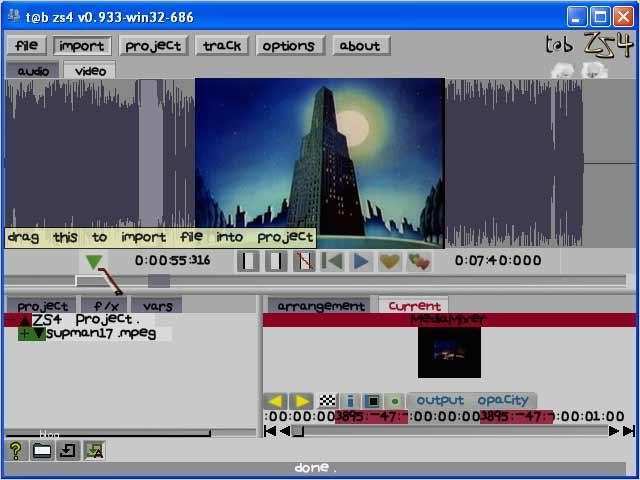The height and width of the screenshot is (480, 640).
Task: Click the green dot icon
Action: pyautogui.click(x=395, y=401)
